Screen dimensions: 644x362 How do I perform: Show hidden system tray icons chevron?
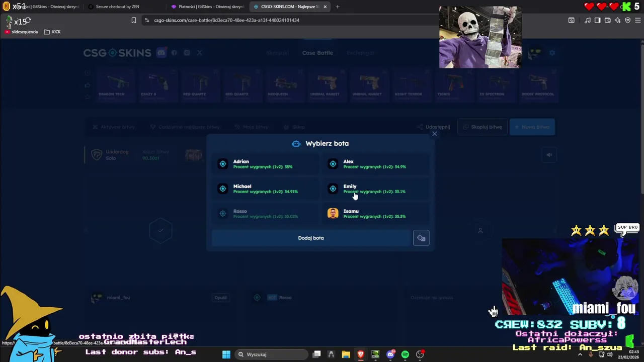[580, 354]
